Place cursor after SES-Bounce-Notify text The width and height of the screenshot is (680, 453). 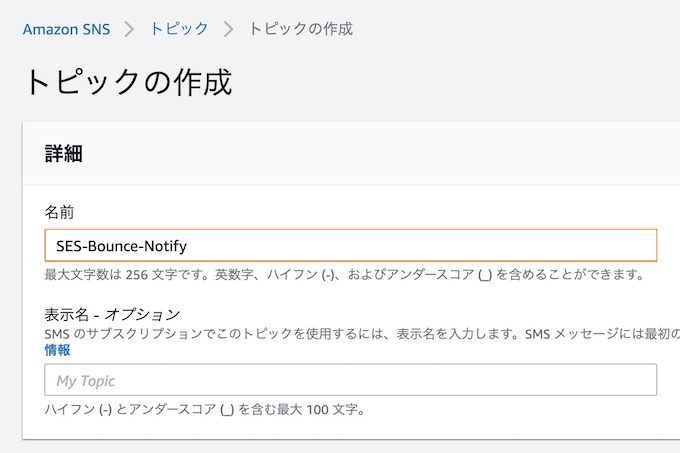(188, 246)
